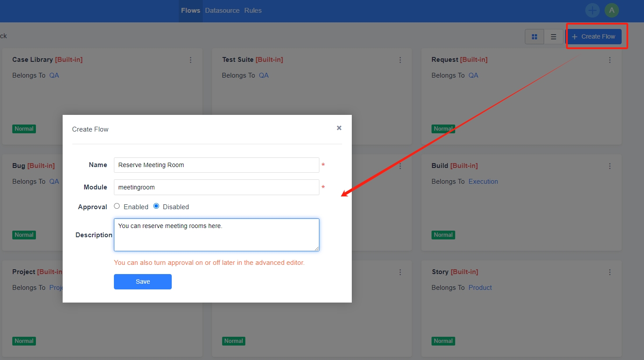
Task: Open Case Library card options menu
Action: point(191,60)
